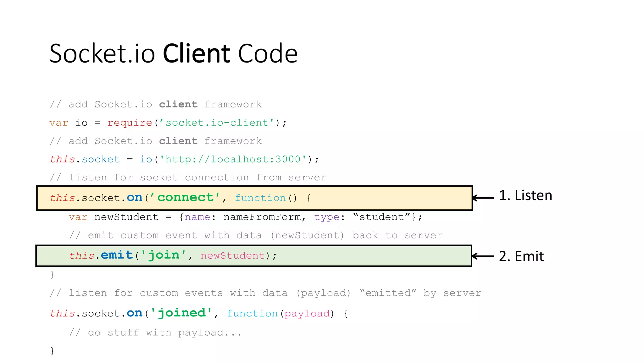Click the '1. Listen' label
This screenshot has height=362, width=644.
525,195
